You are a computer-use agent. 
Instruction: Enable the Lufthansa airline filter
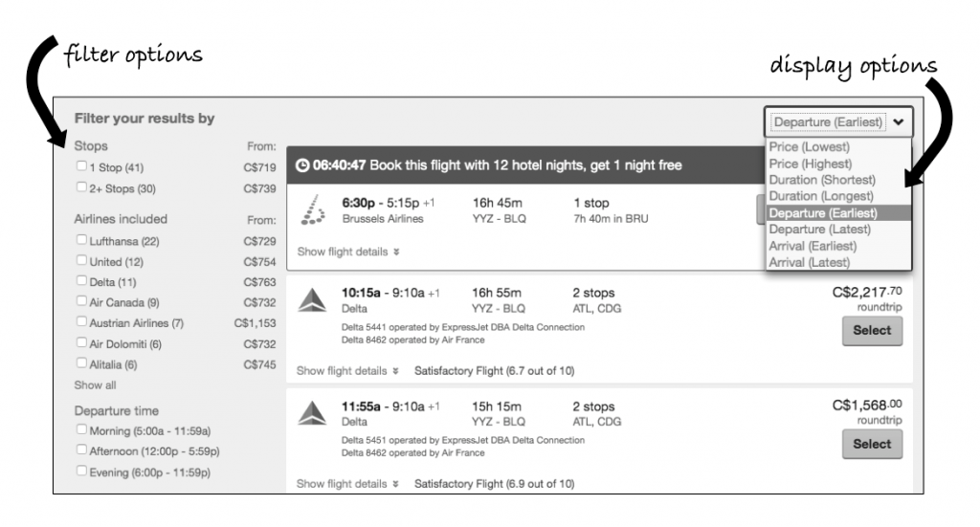81,240
